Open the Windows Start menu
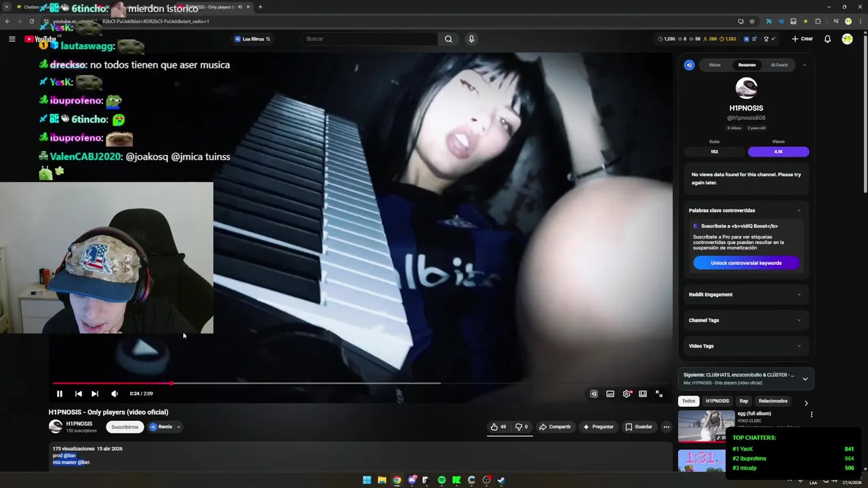The height and width of the screenshot is (488, 868). (x=367, y=480)
